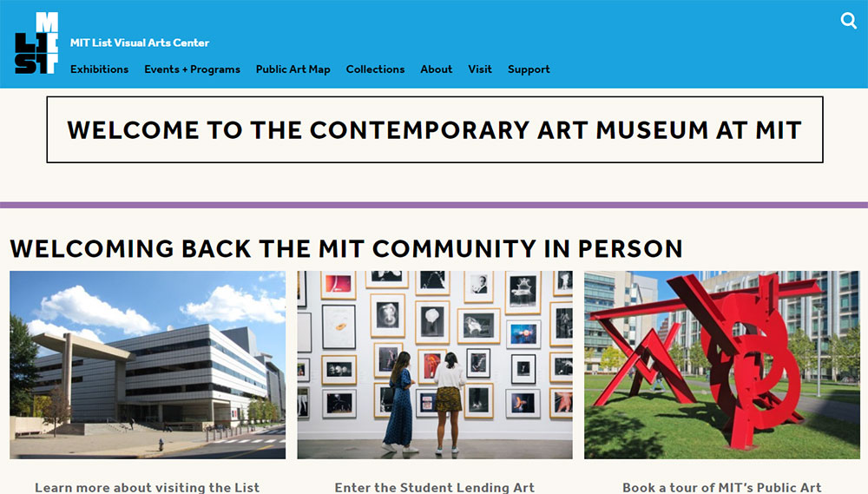Click Learn more about visiting the List
The height and width of the screenshot is (494, 868).
click(x=148, y=487)
